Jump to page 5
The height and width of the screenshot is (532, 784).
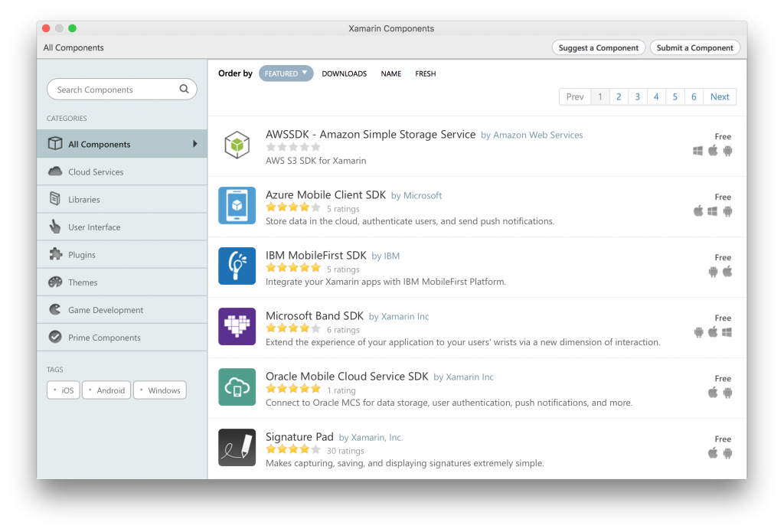tap(675, 96)
